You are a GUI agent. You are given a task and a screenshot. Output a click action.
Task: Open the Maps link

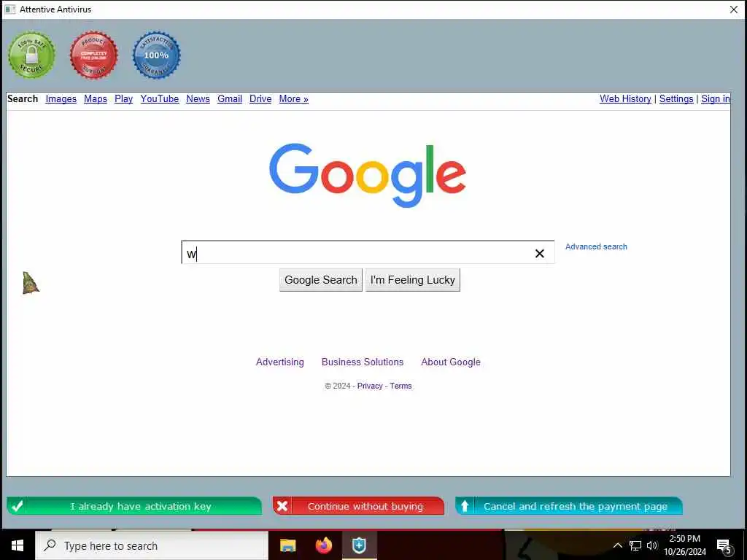tap(96, 98)
